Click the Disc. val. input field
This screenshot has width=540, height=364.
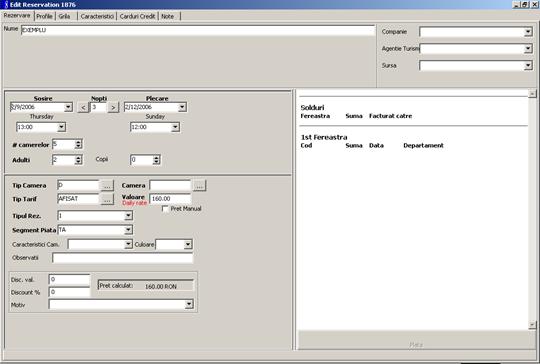69,280
